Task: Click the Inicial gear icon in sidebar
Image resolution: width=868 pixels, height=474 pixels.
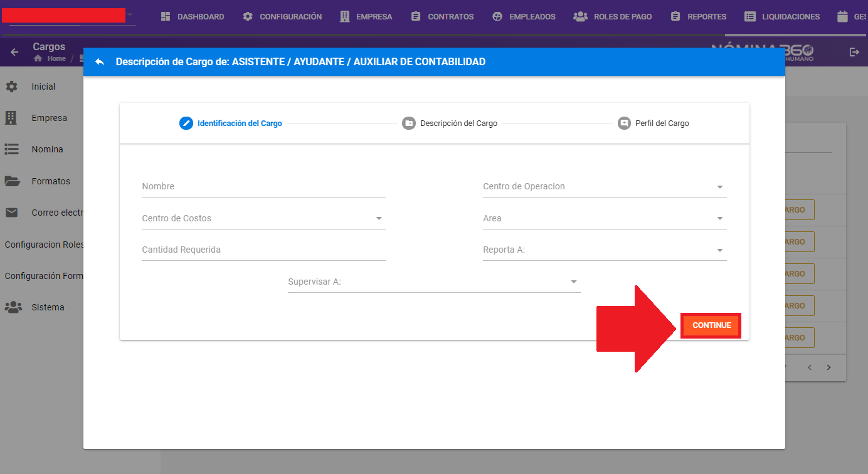Action: [x=11, y=87]
